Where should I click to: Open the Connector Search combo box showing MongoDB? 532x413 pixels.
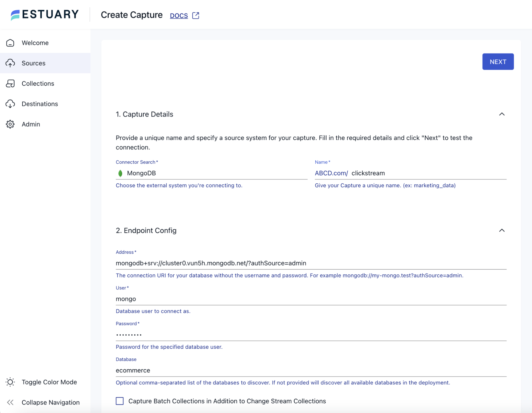pos(212,173)
